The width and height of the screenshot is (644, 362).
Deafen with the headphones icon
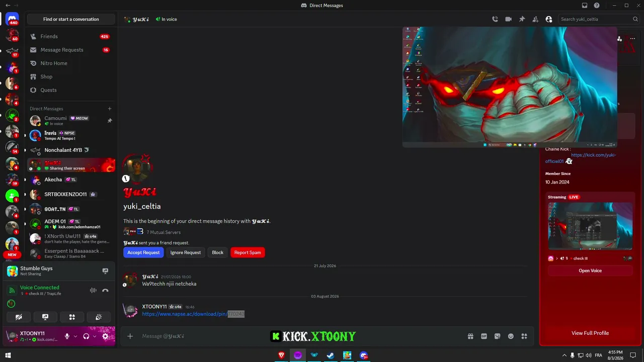point(86,336)
